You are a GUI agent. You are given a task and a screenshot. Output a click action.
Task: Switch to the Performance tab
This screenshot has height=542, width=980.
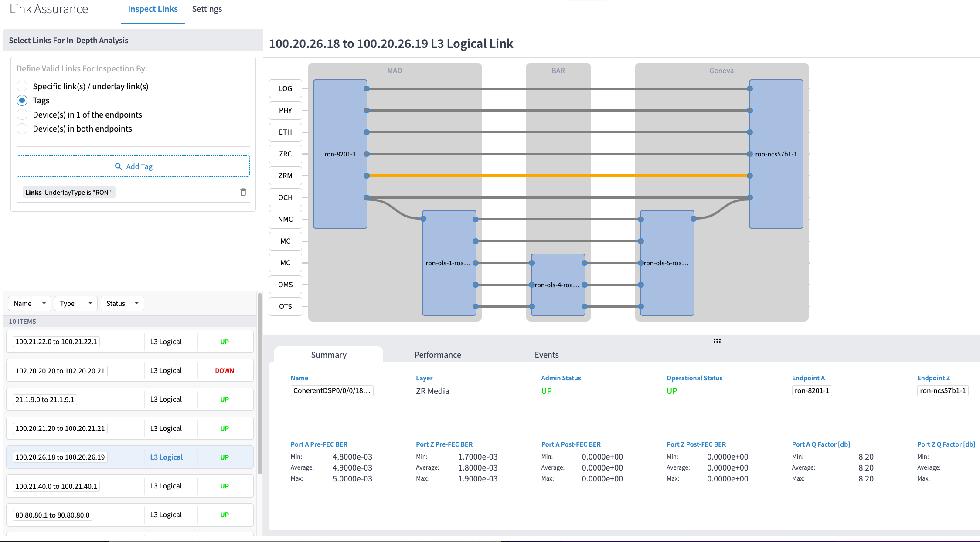437,355
